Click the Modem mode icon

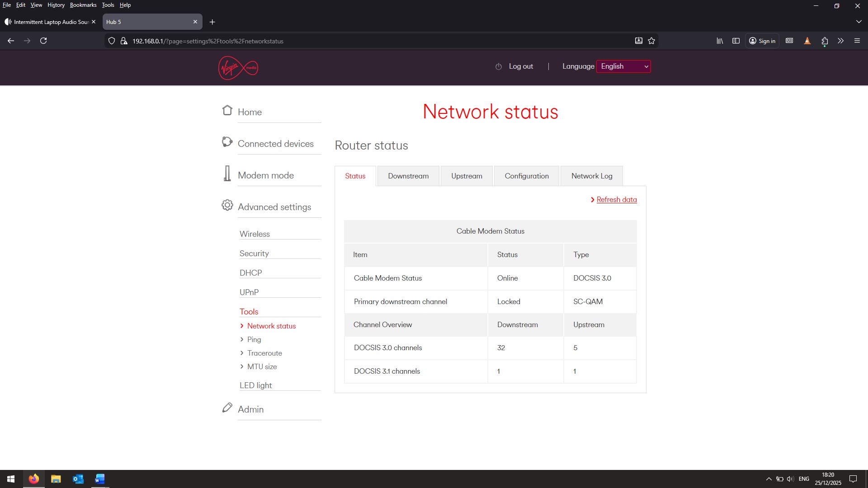tap(227, 174)
